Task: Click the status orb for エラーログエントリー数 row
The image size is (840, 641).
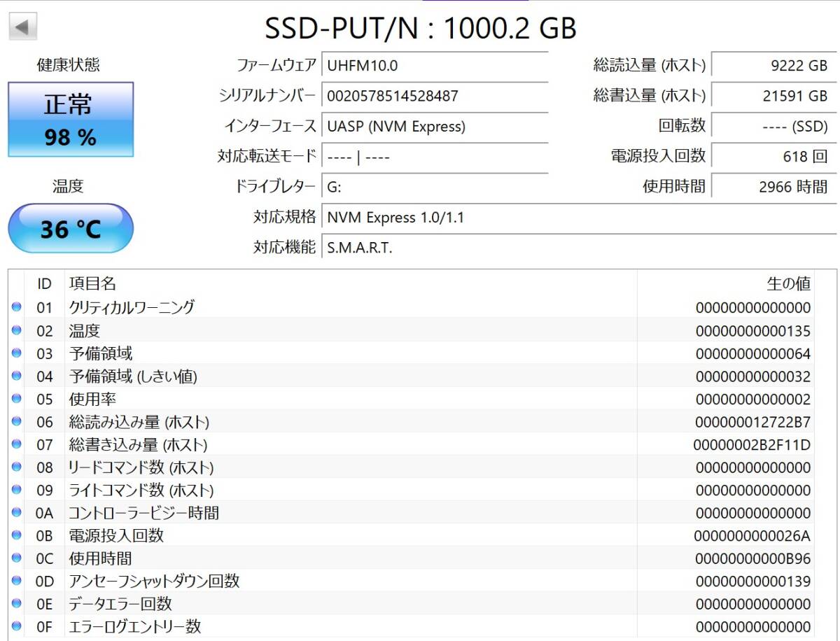Action: coord(17,626)
